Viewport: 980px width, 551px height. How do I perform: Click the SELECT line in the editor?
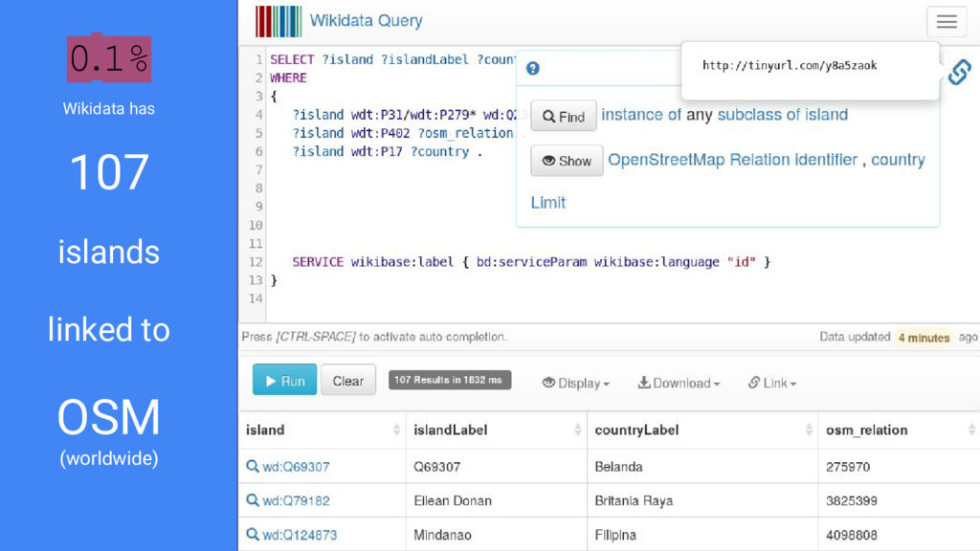point(392,59)
